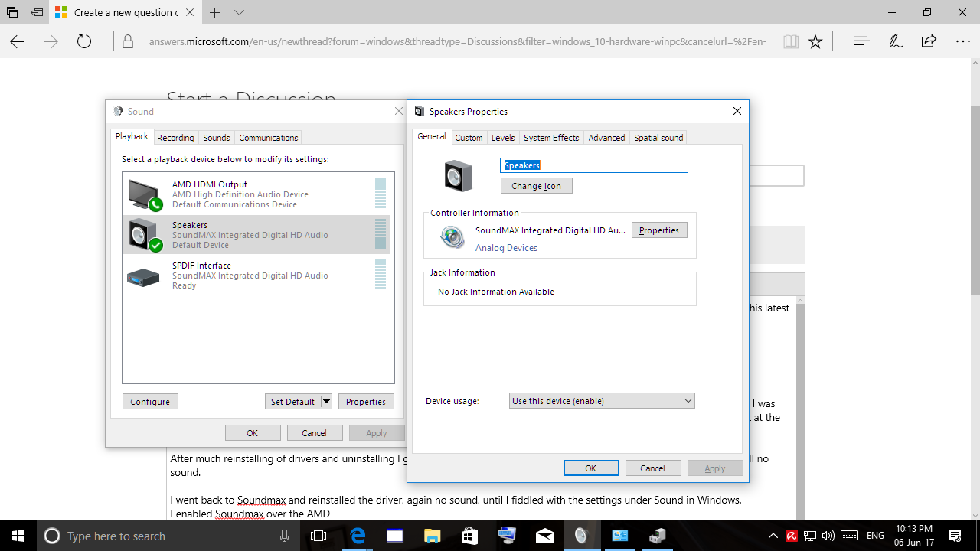This screenshot has width=980, height=551.
Task: Click the Change Icon button
Action: (536, 186)
